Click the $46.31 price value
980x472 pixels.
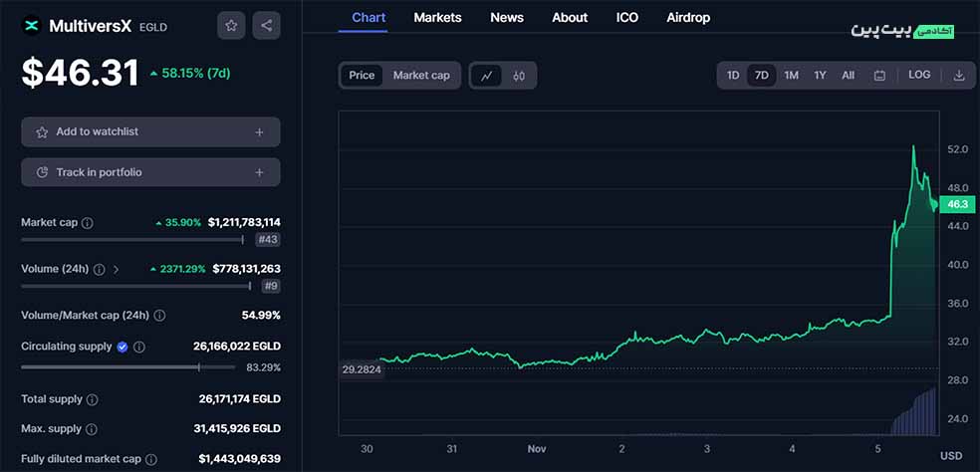point(80,73)
